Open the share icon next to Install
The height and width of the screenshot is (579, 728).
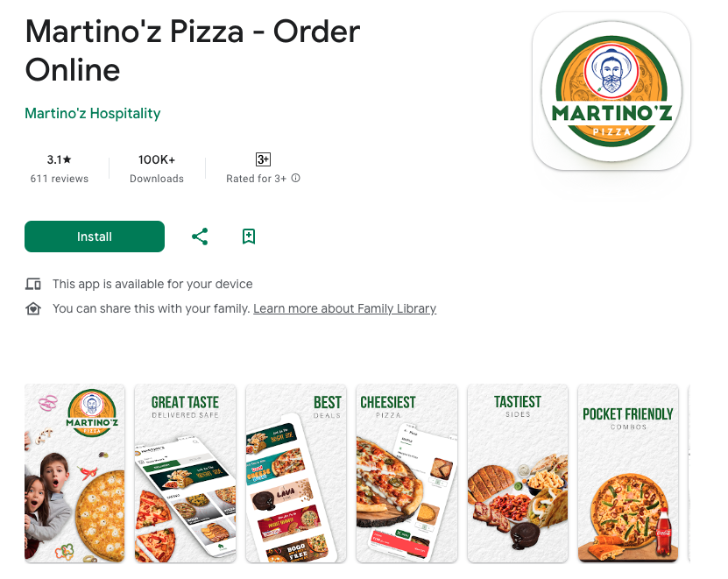[x=200, y=237]
